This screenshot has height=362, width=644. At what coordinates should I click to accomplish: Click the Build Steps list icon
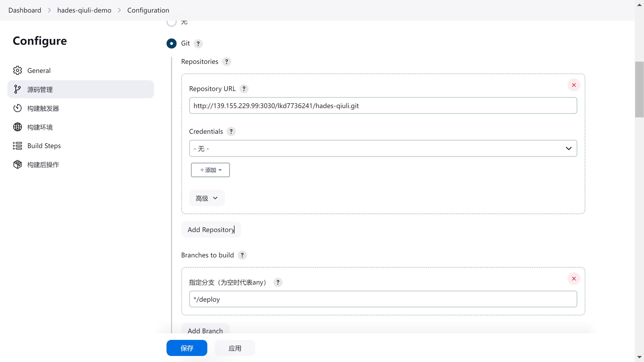tap(17, 146)
